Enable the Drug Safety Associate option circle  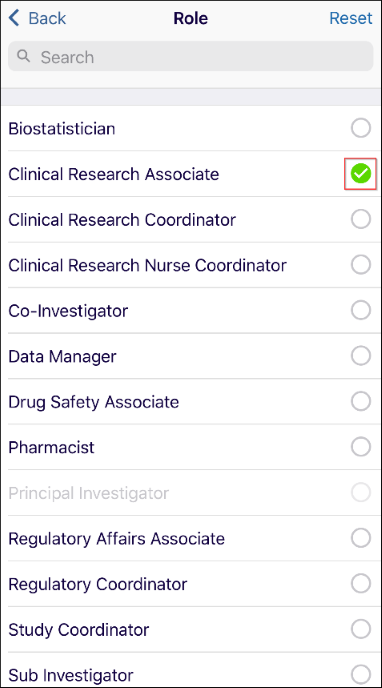pyautogui.click(x=361, y=402)
